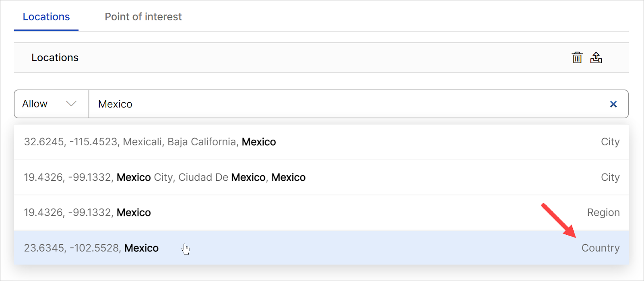The height and width of the screenshot is (281, 644).
Task: Clear the Mexico search with the X icon
Action: click(613, 104)
